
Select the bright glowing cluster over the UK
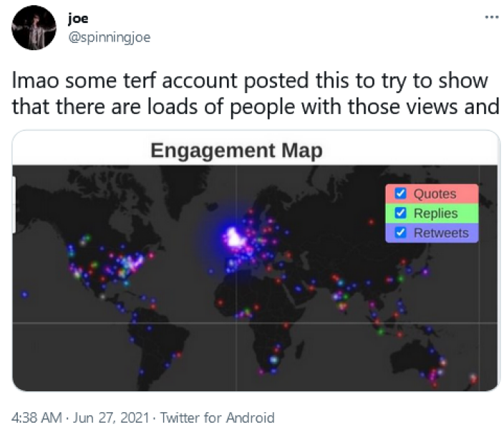click(x=233, y=236)
